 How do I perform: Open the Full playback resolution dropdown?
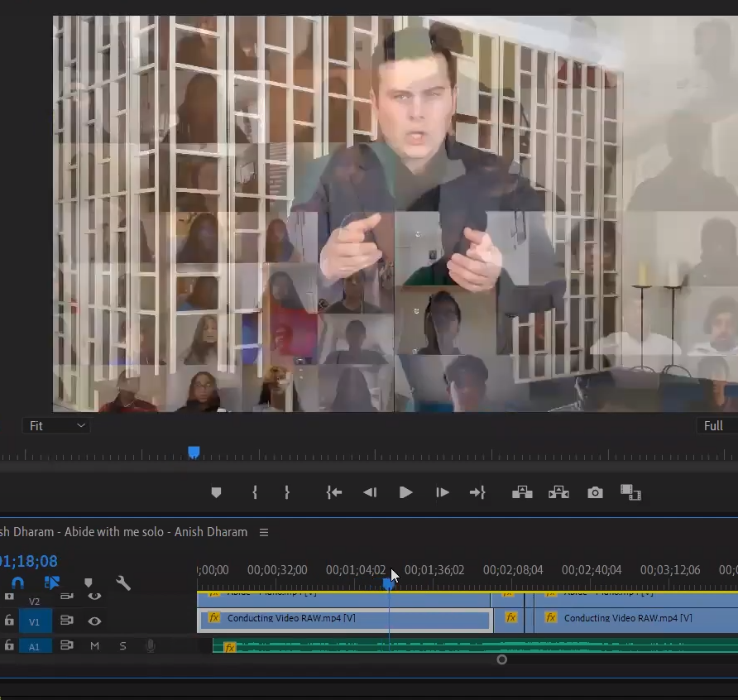coord(716,426)
